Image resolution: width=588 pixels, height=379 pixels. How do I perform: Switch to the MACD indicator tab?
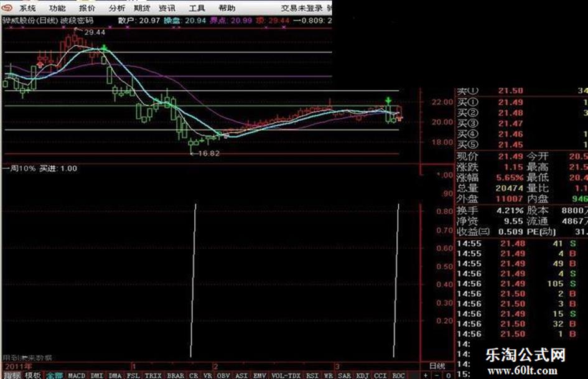click(77, 375)
